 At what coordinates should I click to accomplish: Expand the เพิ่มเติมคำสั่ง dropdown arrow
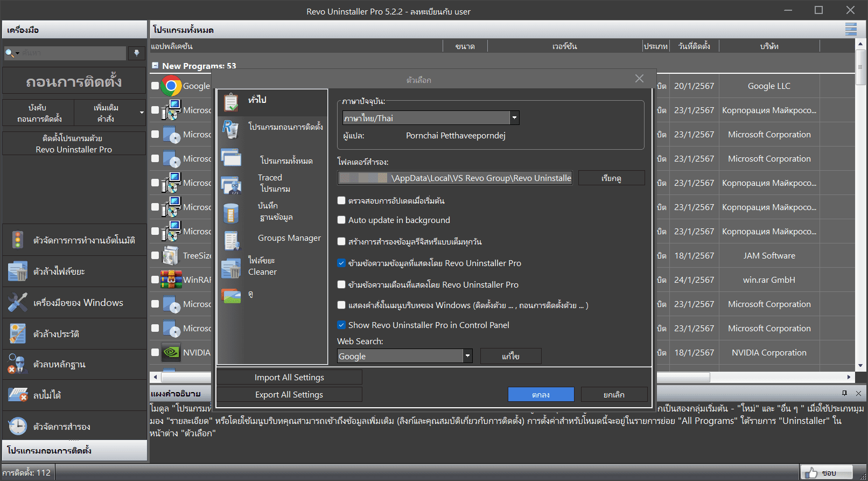pos(142,113)
